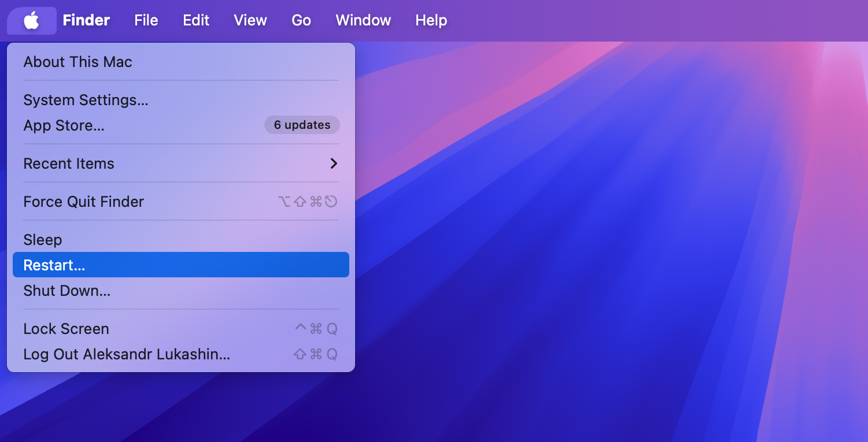Viewport: 868px width, 442px height.
Task: Open the Window menu
Action: 363,20
